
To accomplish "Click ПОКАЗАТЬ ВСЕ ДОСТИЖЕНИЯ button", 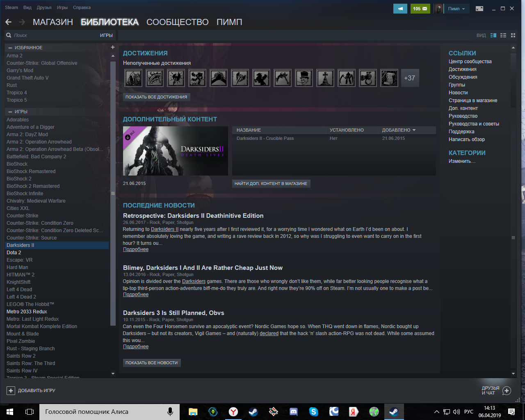I will (156, 97).
